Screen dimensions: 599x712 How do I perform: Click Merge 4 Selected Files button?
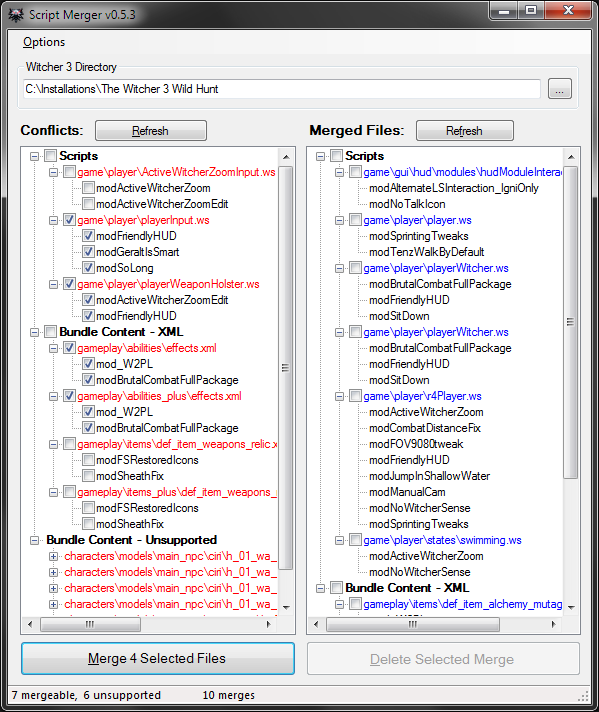(x=158, y=658)
